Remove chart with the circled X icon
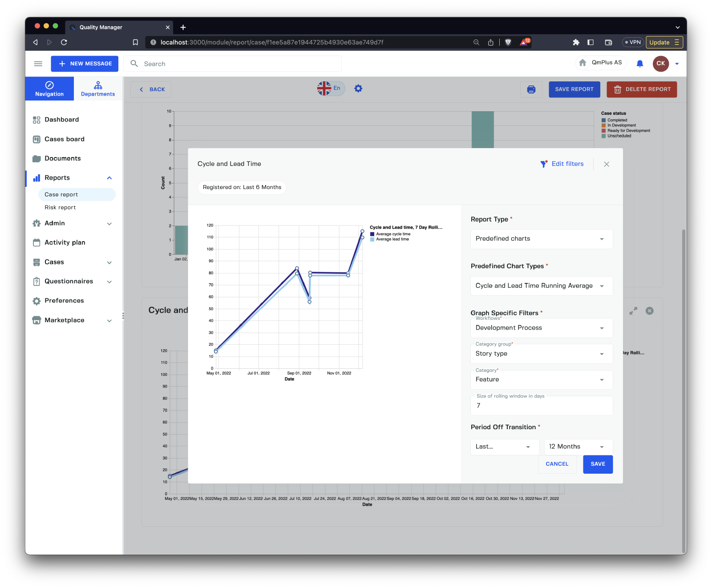712x588 pixels. (x=649, y=311)
